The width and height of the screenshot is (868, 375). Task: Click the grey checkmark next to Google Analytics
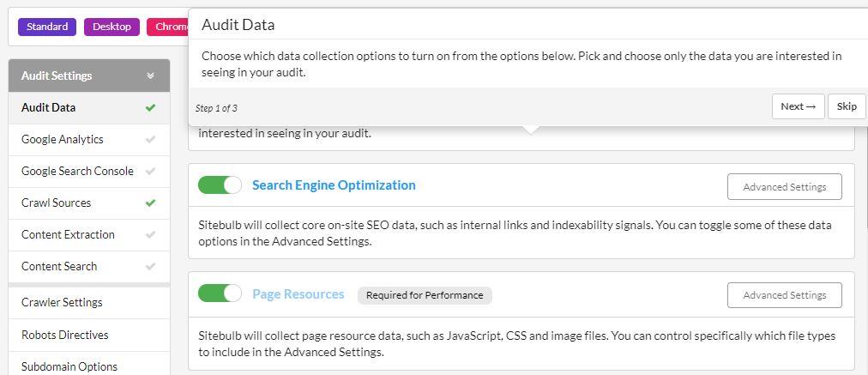click(x=150, y=140)
